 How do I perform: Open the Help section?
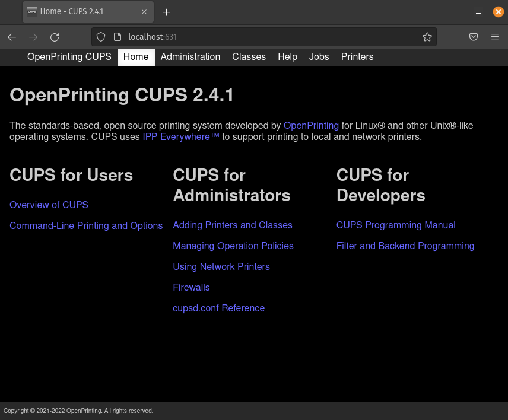pyautogui.click(x=287, y=57)
